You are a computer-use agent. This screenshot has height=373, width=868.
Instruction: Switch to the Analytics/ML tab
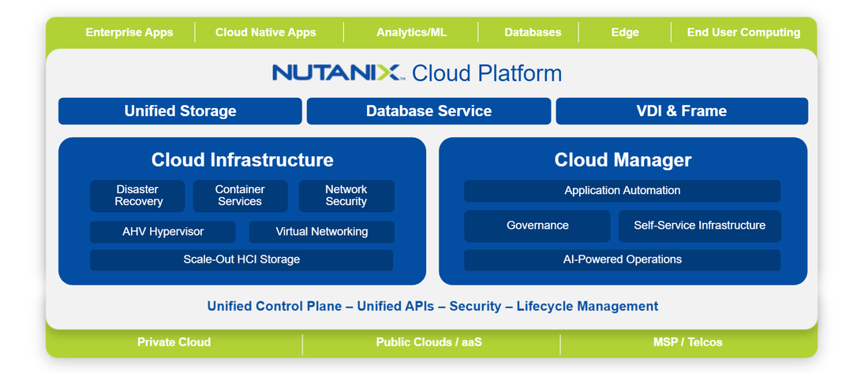(x=411, y=32)
